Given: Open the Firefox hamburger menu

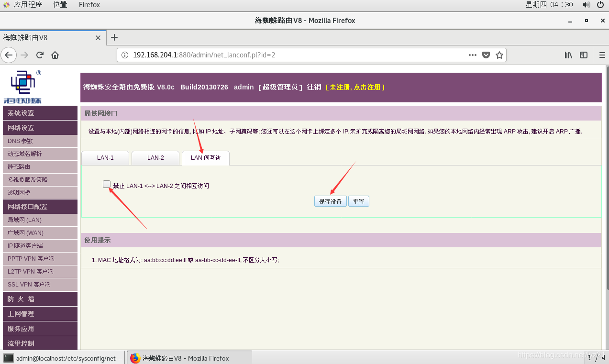Looking at the screenshot, I should pyautogui.click(x=602, y=55).
